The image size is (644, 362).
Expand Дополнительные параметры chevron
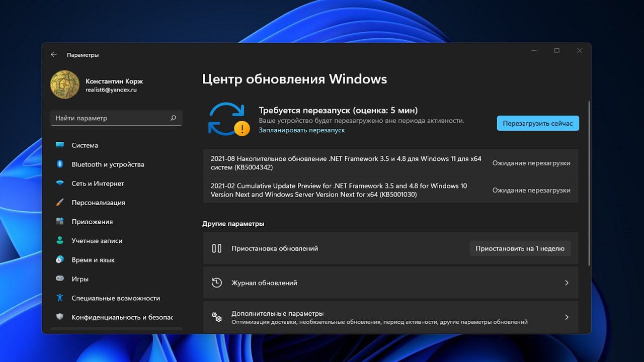tap(567, 317)
